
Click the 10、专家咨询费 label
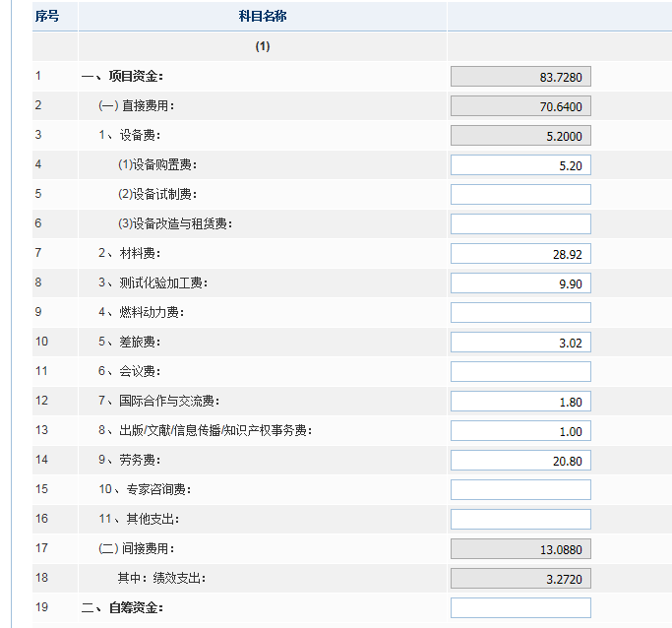coord(146,489)
